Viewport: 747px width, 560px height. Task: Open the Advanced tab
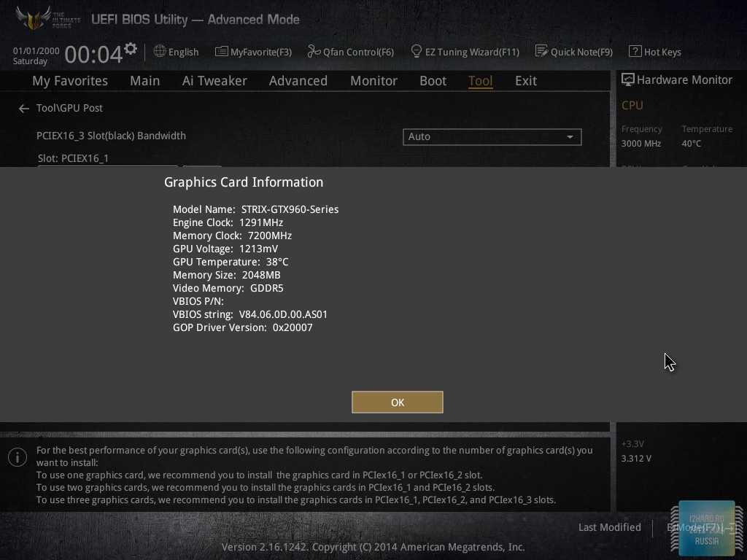298,81
